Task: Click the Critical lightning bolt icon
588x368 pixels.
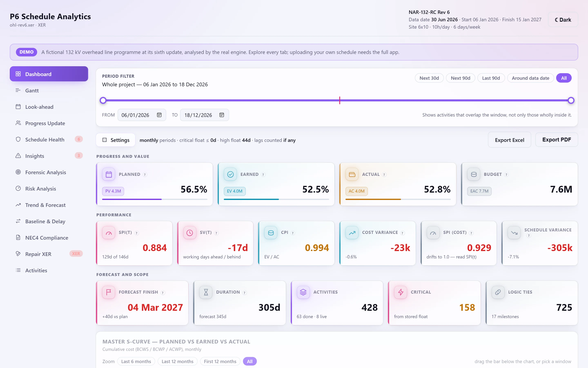Action: point(401,292)
